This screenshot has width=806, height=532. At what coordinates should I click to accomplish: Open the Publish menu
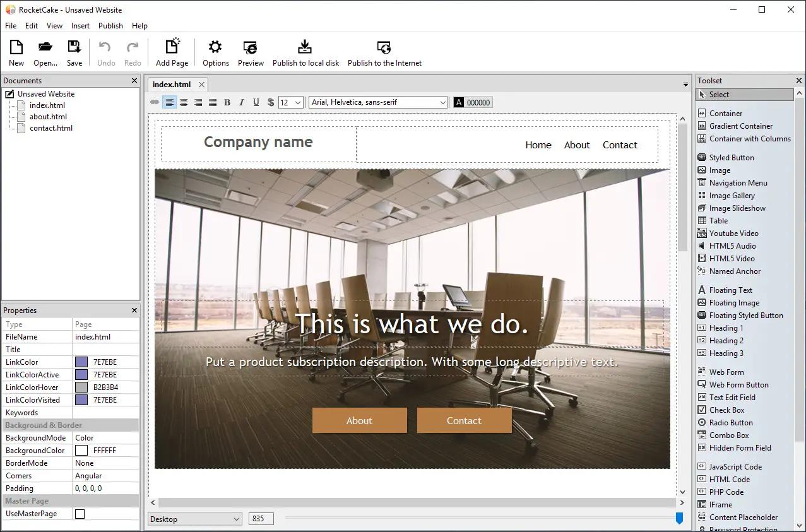[x=110, y=26]
